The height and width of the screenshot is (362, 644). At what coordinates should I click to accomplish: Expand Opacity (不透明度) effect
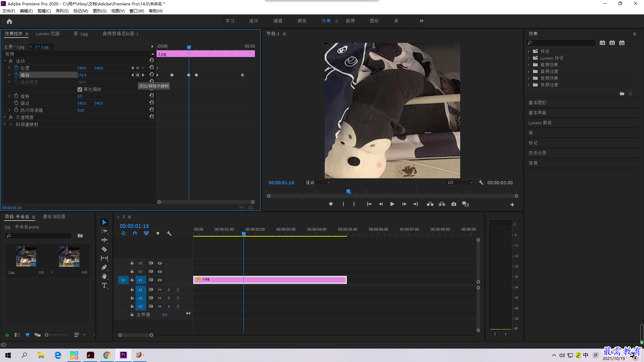5,117
